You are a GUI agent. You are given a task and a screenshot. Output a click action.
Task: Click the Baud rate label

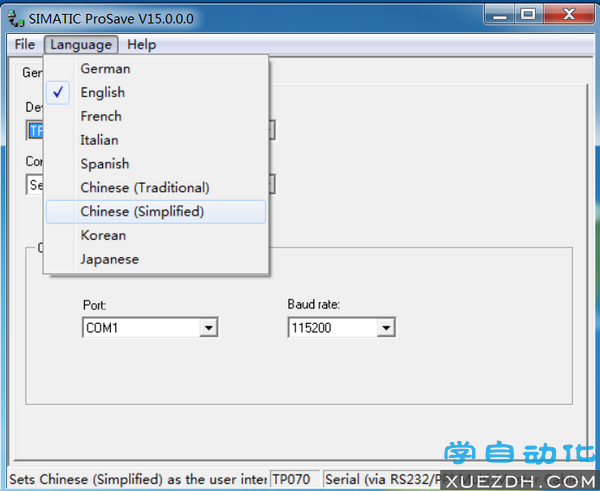(x=314, y=304)
